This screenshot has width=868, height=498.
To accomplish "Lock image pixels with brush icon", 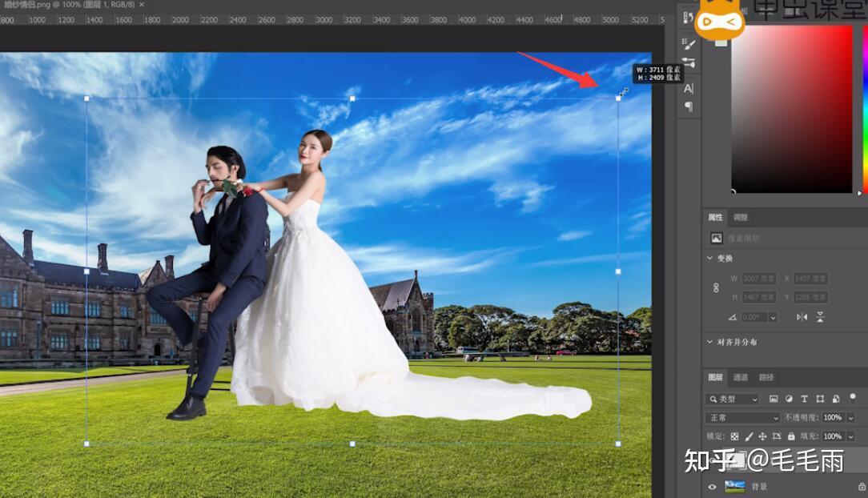I will (749, 436).
